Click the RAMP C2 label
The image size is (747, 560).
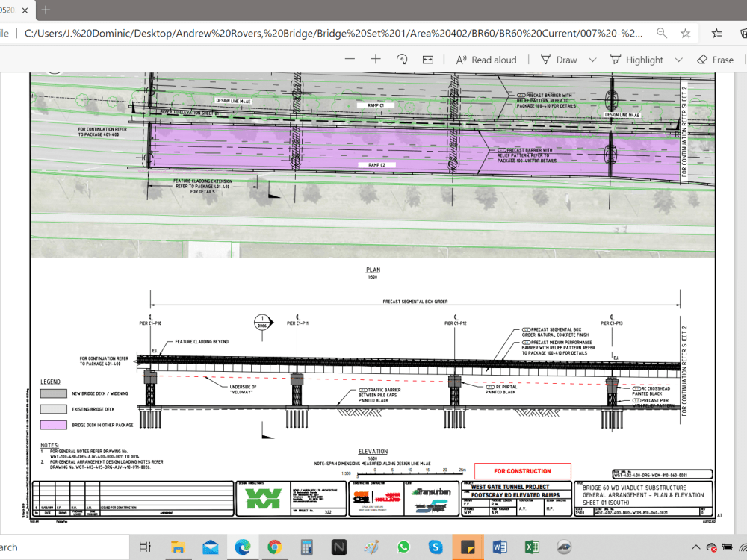(x=376, y=165)
